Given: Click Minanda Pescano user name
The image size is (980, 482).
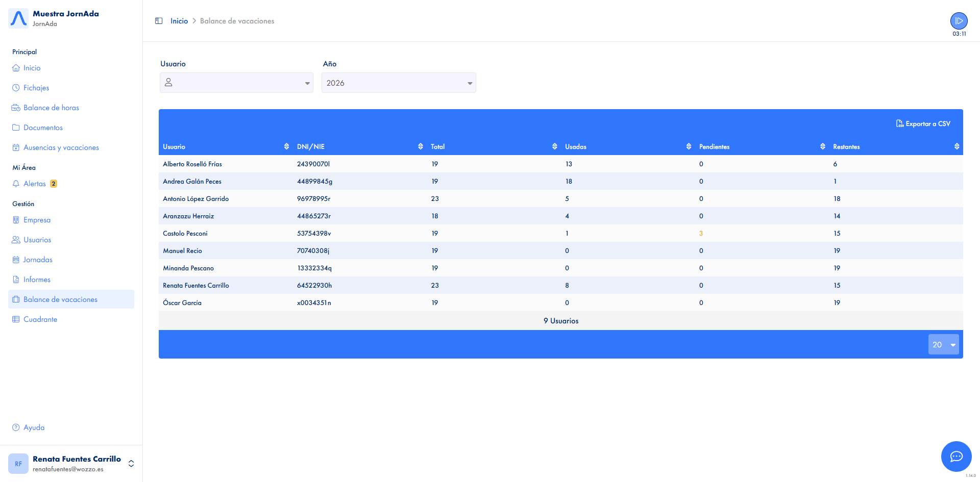Looking at the screenshot, I should (x=188, y=268).
